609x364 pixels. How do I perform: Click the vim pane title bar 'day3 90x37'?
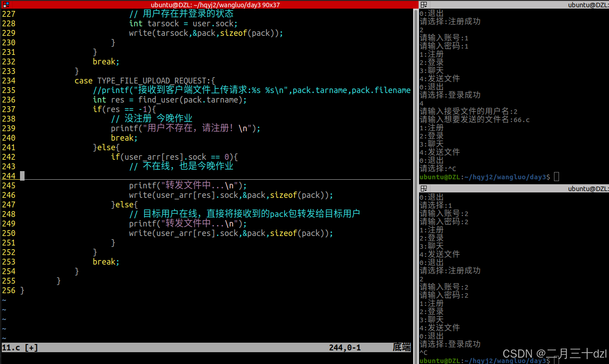tap(215, 5)
